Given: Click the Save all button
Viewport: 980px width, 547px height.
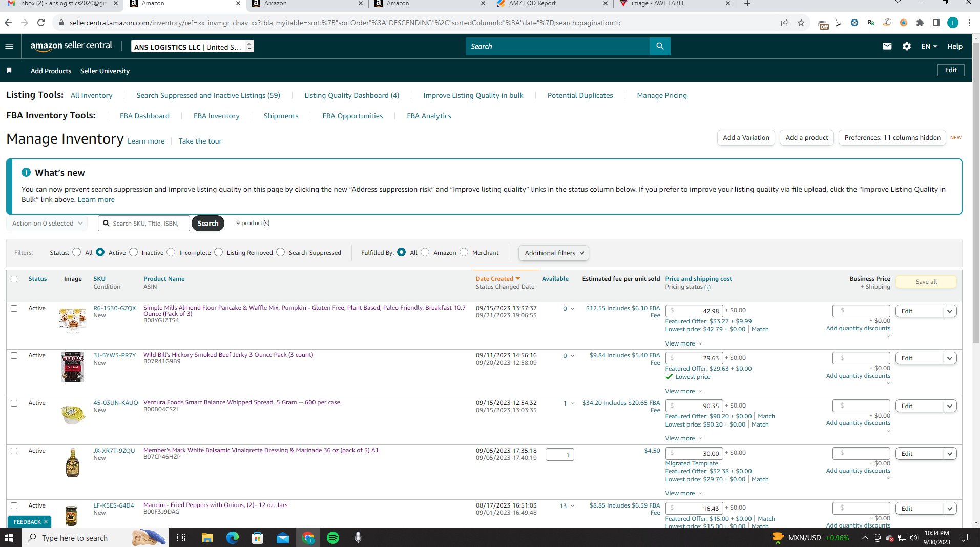Looking at the screenshot, I should 926,282.
